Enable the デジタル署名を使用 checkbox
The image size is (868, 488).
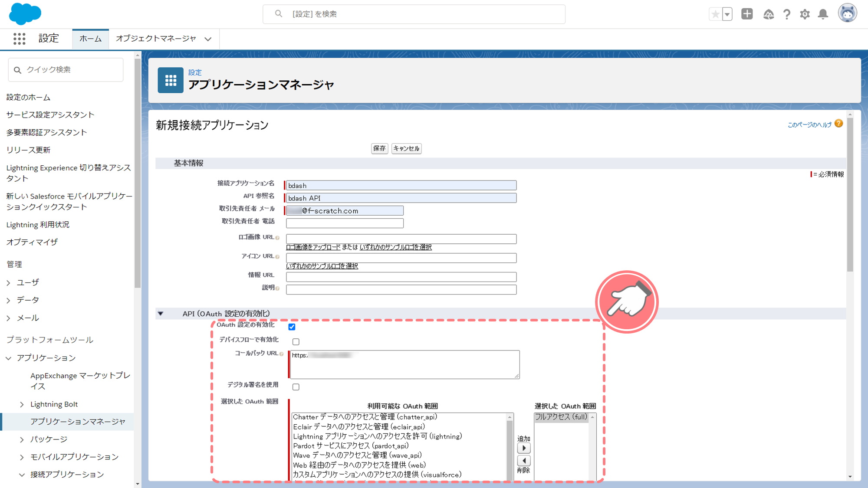click(296, 387)
